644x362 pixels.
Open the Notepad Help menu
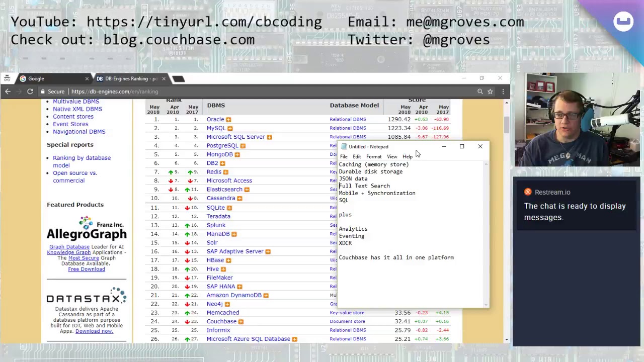pos(408,156)
